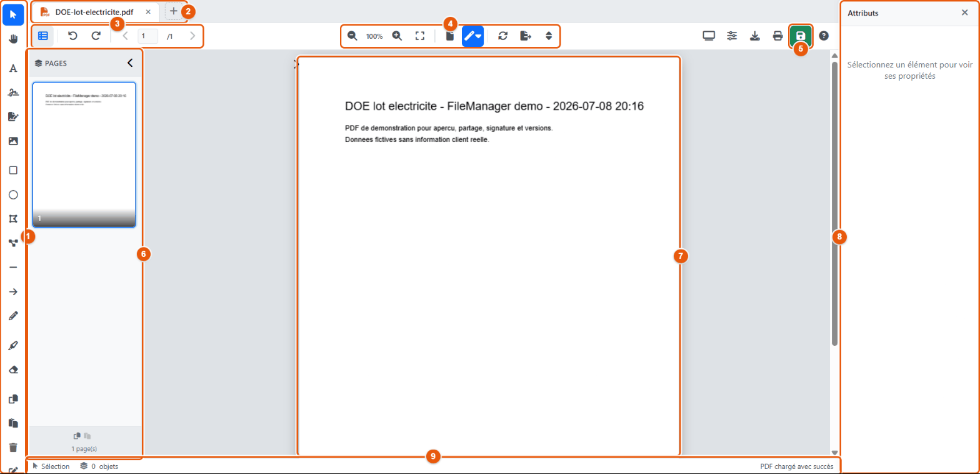Open presentation screen mode
The image size is (980, 474).
(708, 36)
